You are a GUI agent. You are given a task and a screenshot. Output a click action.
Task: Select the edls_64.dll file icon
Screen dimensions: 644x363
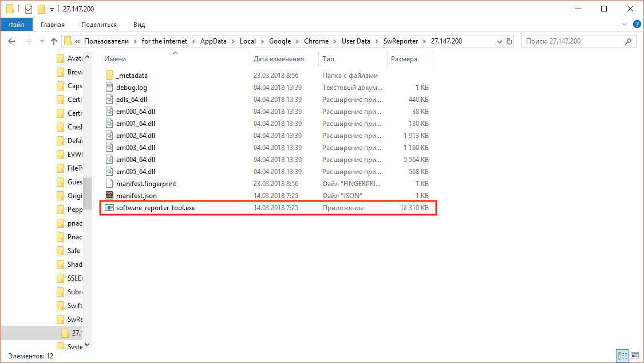coord(109,99)
